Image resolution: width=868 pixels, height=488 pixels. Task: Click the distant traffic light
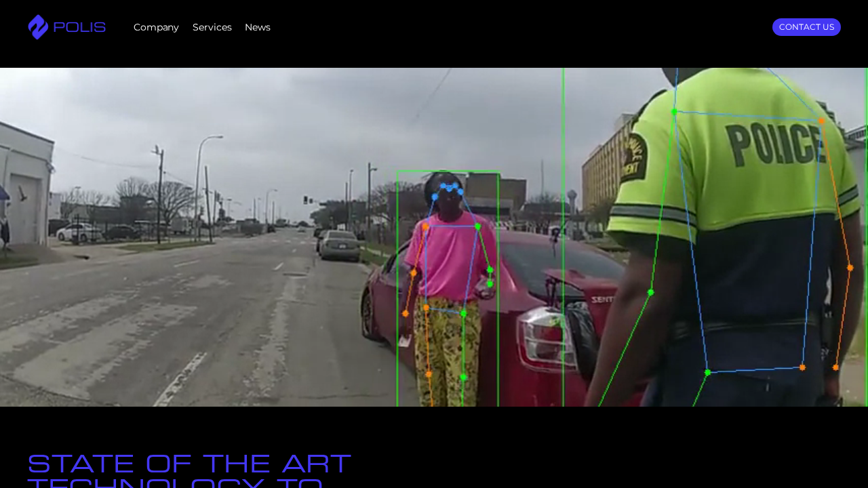coord(307,200)
